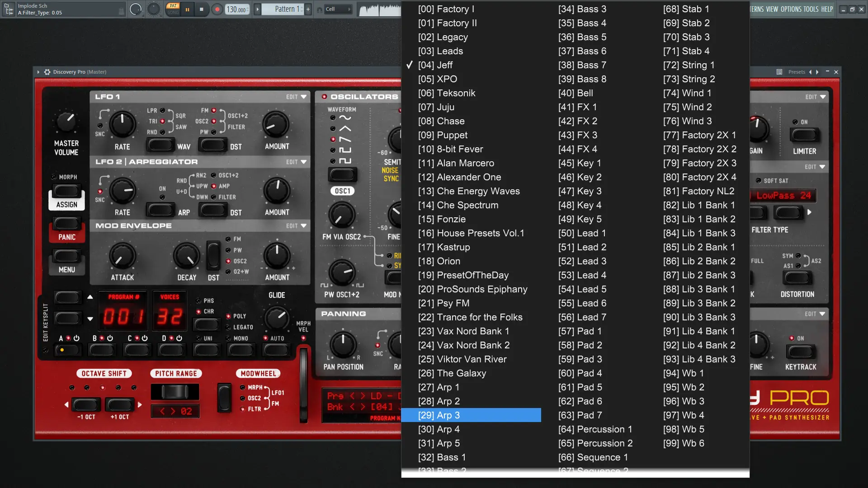868x488 pixels.
Task: Pause playback in the transport bar
Action: pos(187,9)
